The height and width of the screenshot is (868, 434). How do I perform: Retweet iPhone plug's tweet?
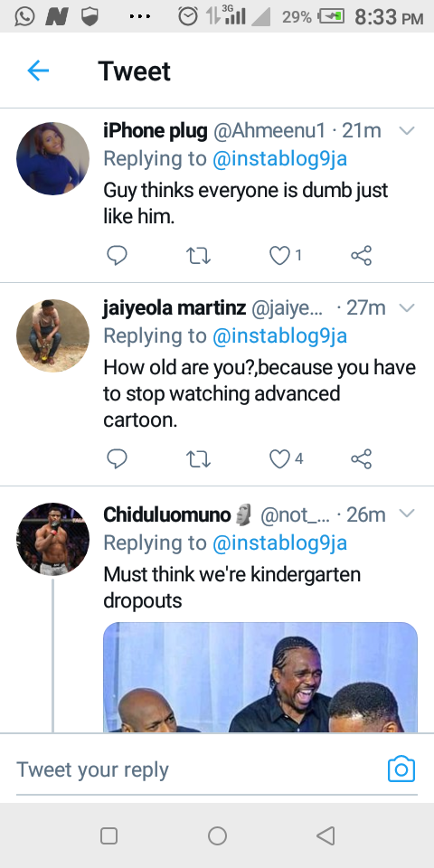[x=198, y=255]
